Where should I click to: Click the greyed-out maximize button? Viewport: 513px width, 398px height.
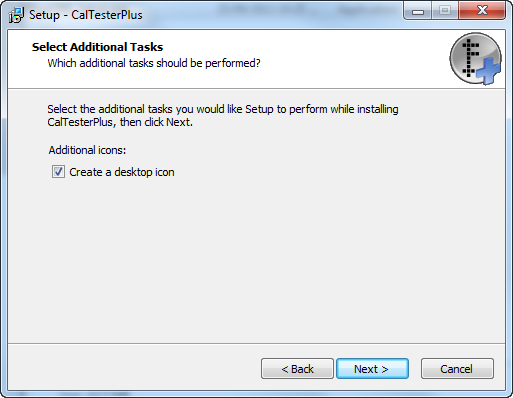pyautogui.click(x=445, y=11)
